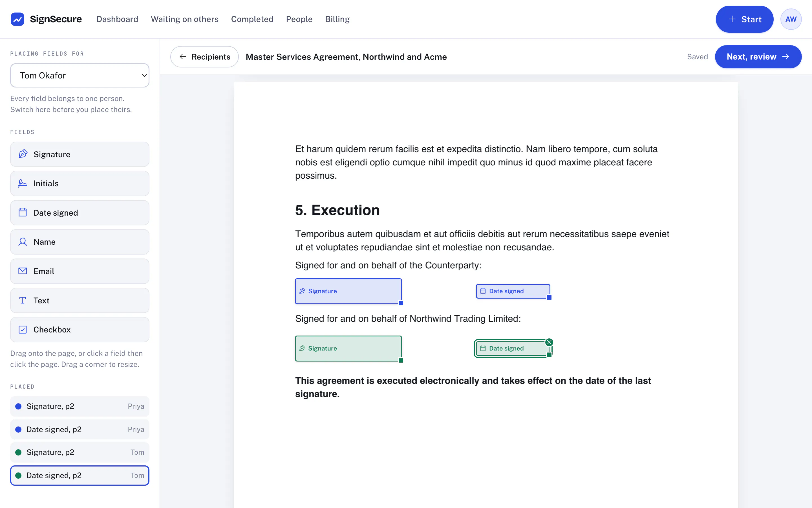This screenshot has height=508, width=812.
Task: Select the Name field person icon
Action: pyautogui.click(x=23, y=242)
